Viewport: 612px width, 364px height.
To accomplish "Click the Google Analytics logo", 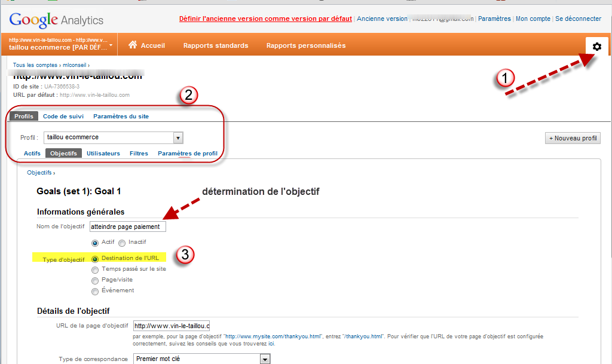I will (56, 20).
